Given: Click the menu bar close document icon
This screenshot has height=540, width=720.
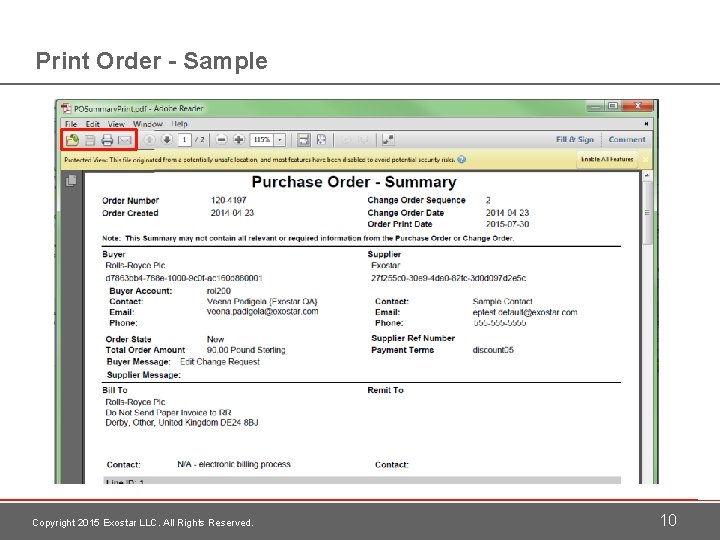Looking at the screenshot, I should [x=646, y=124].
